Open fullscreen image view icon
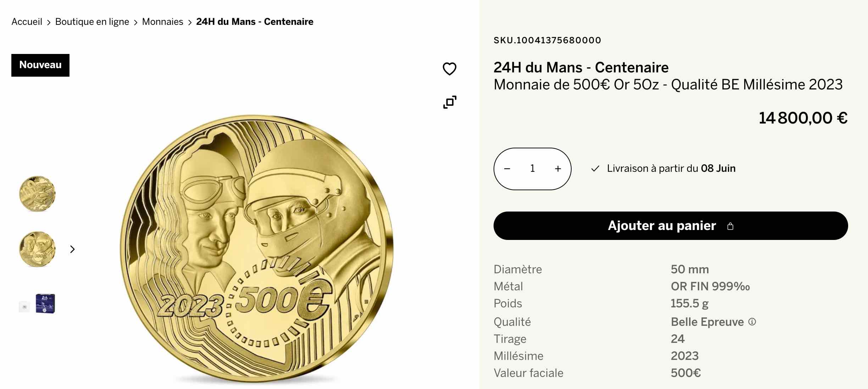The width and height of the screenshot is (868, 389). [x=450, y=102]
